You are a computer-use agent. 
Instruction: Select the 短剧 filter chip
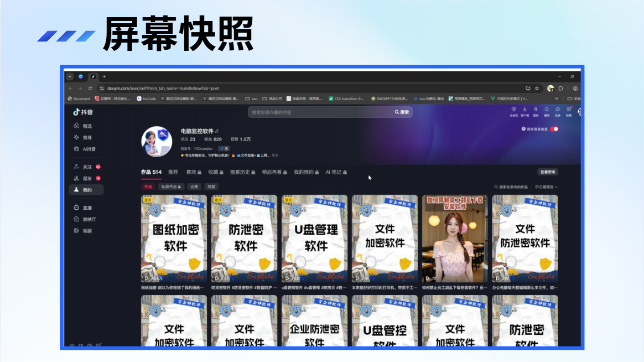click(211, 187)
